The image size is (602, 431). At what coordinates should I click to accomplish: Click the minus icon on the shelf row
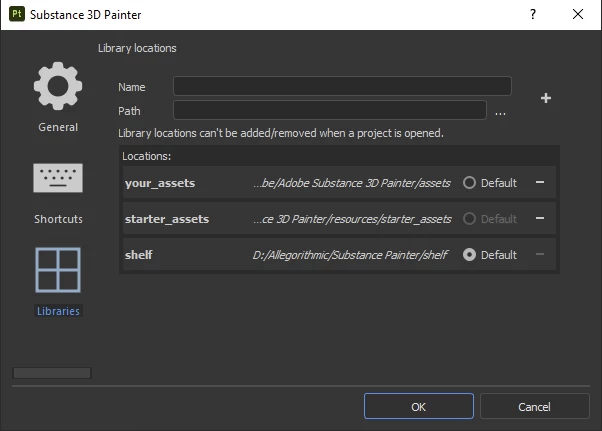pos(540,254)
